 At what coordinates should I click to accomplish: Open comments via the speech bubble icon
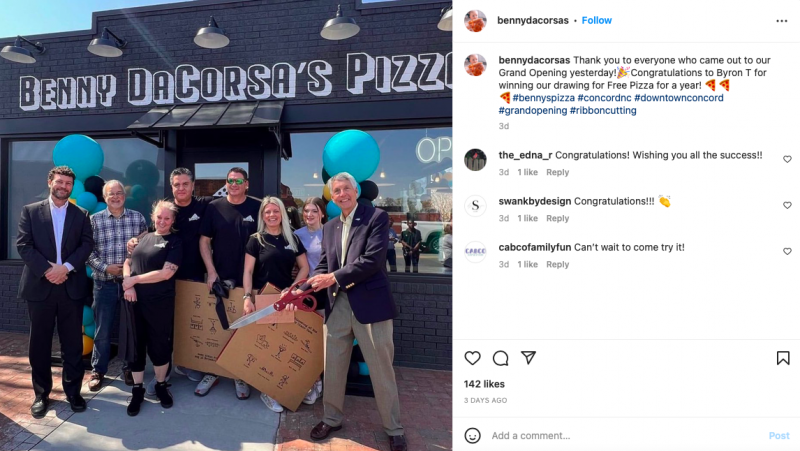click(x=501, y=358)
